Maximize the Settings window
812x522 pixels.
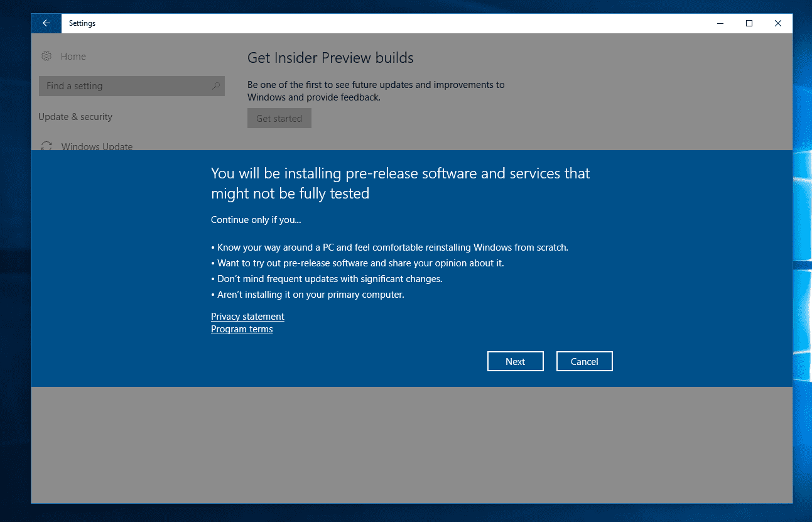[x=749, y=23]
